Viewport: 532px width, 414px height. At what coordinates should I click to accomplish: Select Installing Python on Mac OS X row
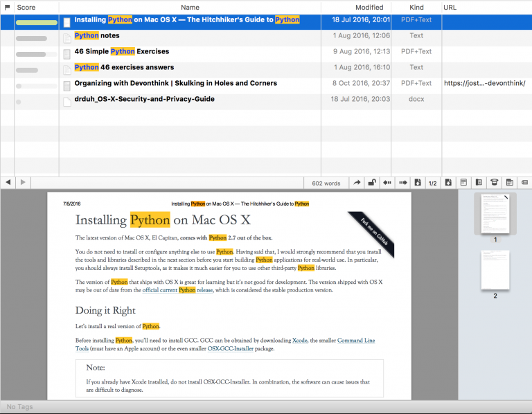266,22
